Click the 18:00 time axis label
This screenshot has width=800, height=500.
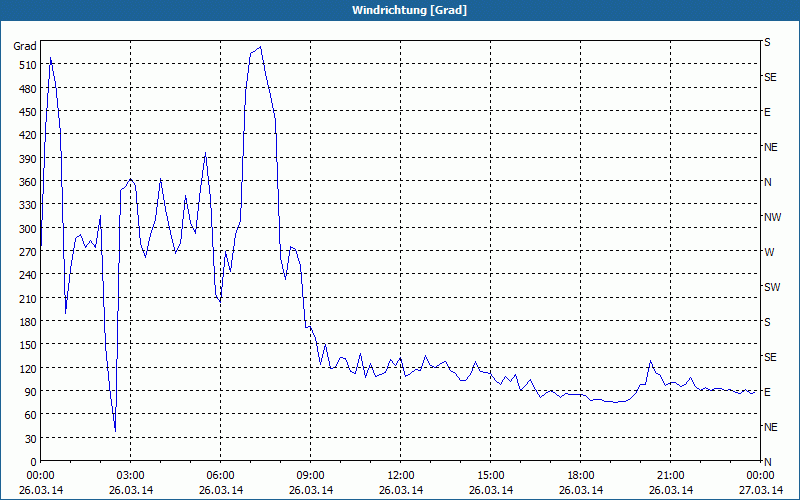(x=581, y=476)
